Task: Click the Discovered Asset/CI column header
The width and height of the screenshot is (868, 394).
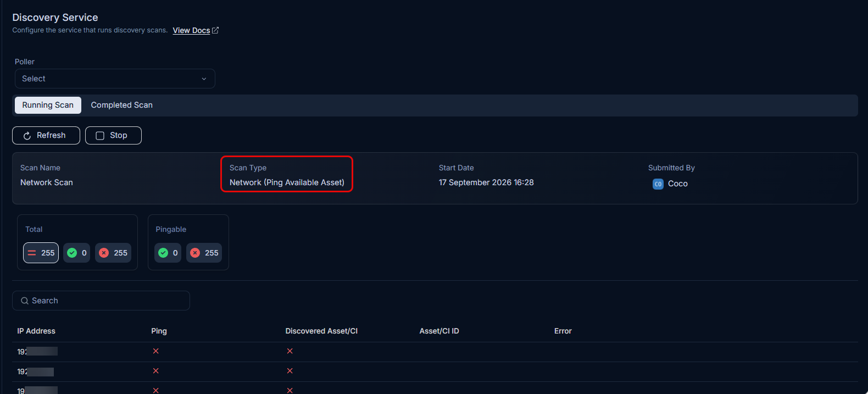Action: coord(321,331)
